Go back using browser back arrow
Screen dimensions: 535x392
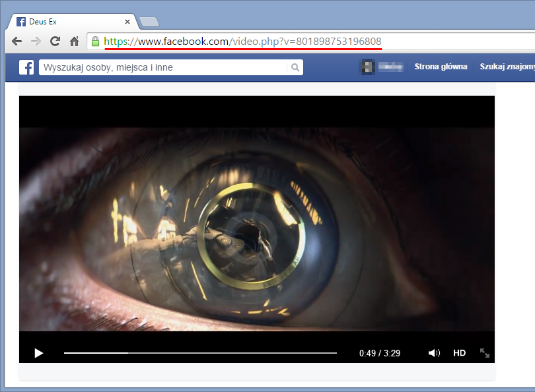[x=17, y=42]
